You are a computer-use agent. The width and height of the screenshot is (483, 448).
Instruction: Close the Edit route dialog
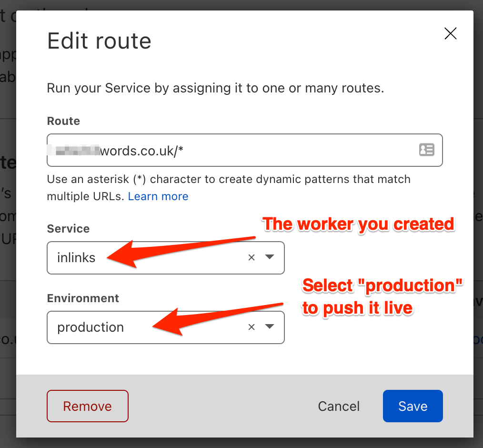point(450,33)
